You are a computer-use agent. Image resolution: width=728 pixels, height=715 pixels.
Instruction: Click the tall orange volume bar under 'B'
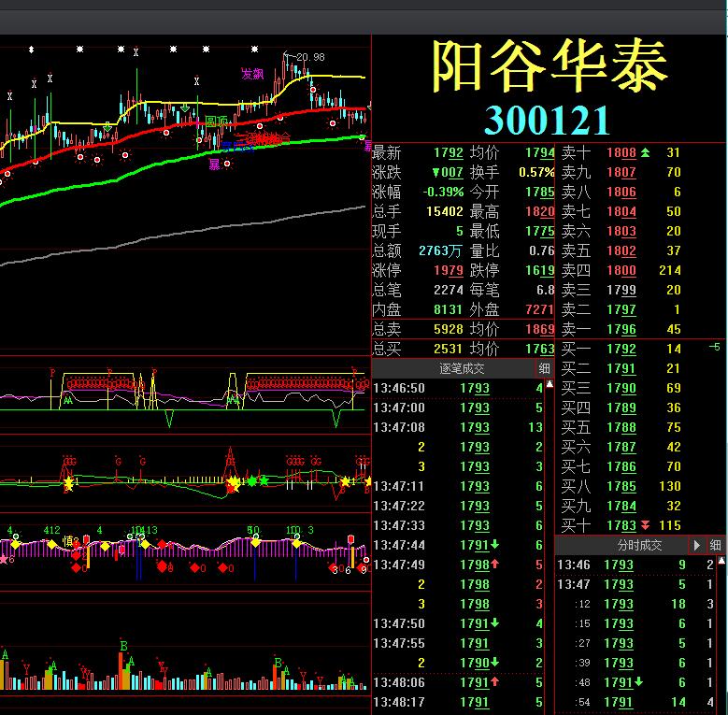click(121, 670)
